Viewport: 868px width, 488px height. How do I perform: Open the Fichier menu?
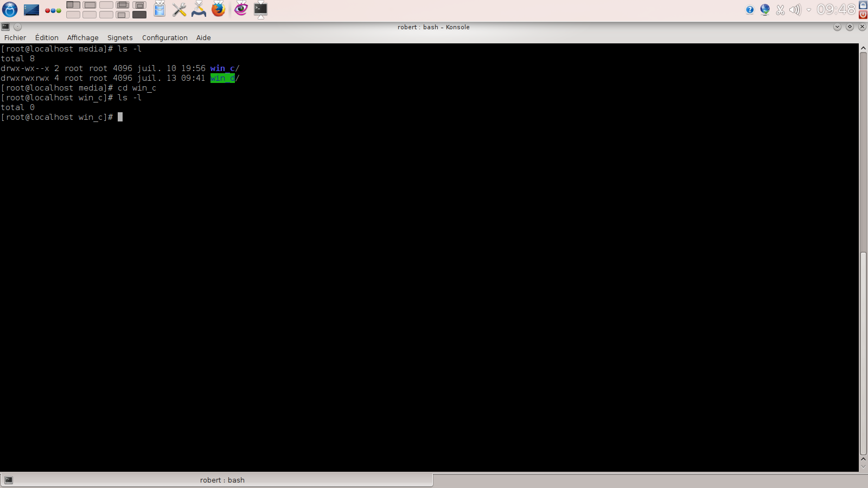click(x=15, y=37)
